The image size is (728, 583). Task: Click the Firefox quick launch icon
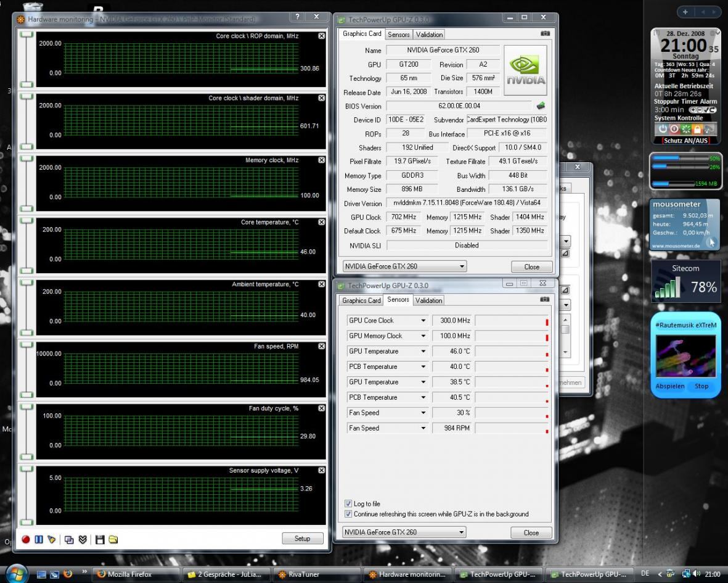68,574
